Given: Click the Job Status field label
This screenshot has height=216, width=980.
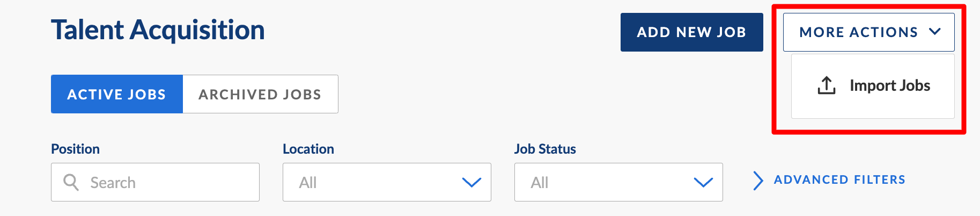Looking at the screenshot, I should pos(544,149).
